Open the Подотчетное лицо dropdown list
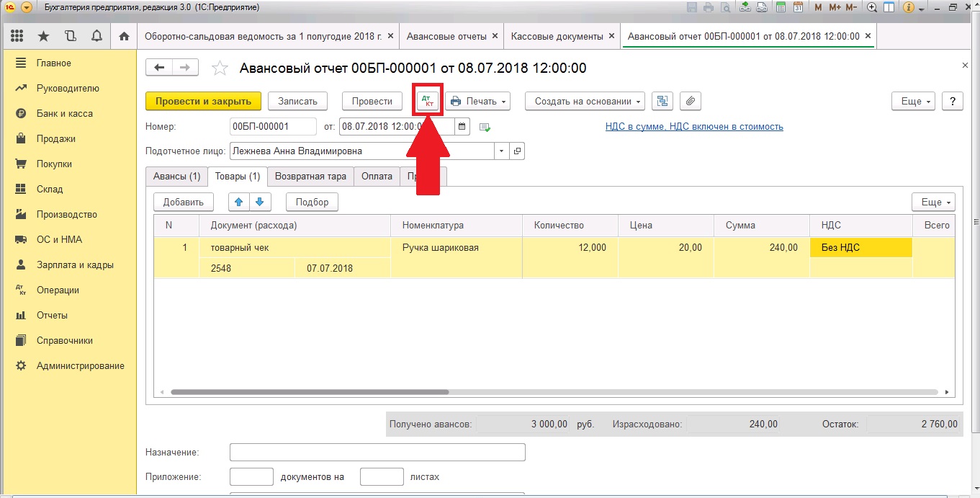The image size is (980, 498). pos(501,151)
